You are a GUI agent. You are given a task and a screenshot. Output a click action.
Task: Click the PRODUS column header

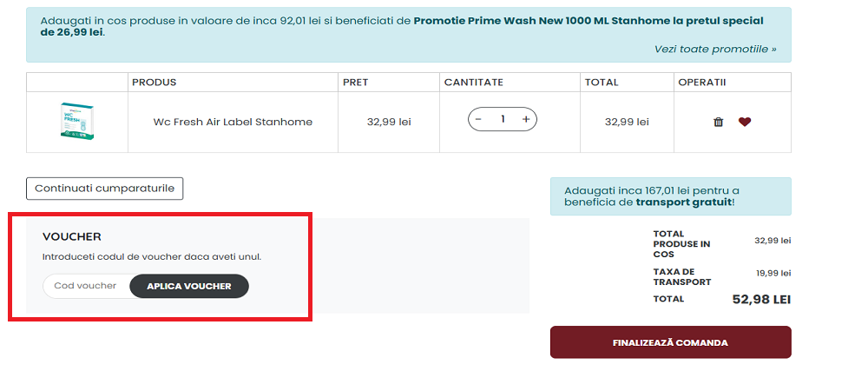coord(154,83)
